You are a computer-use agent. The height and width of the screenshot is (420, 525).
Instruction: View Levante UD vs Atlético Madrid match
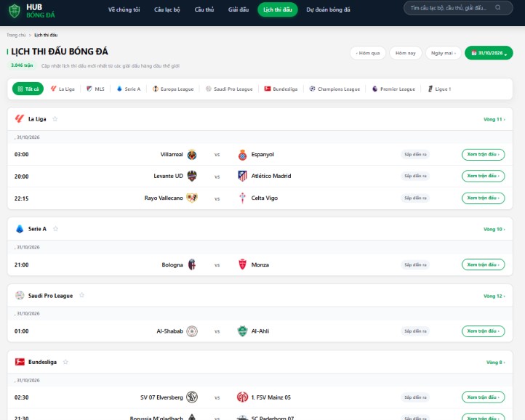[483, 176]
